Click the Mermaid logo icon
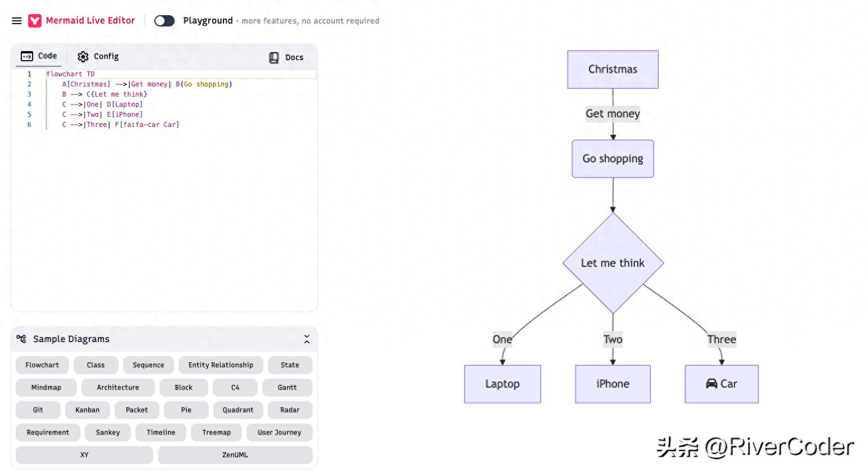Viewport: 868px width, 473px height. pyautogui.click(x=35, y=21)
